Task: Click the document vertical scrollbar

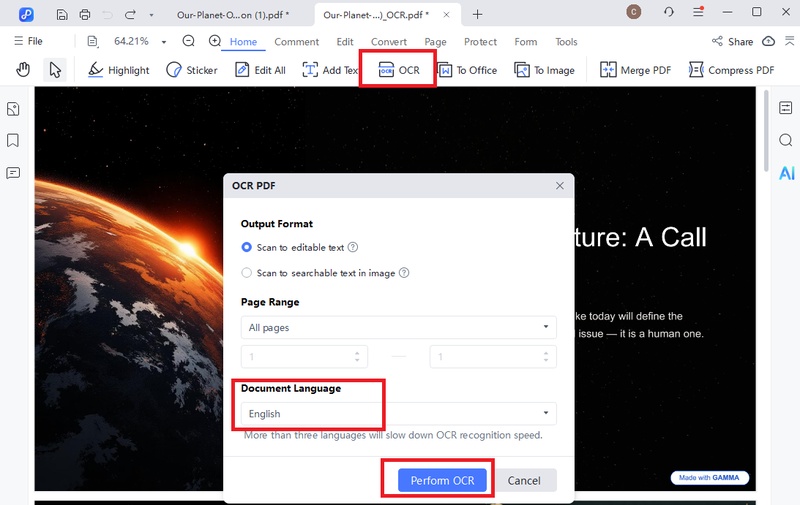Action: pos(766,131)
